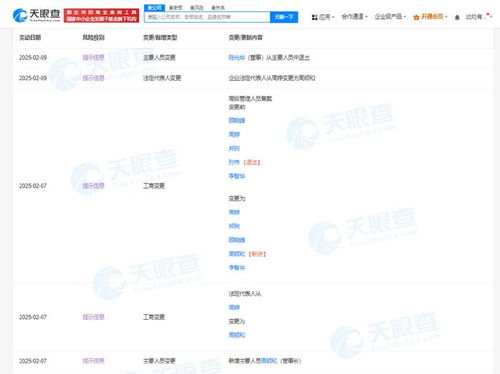Open the person link tagged [退出]
This screenshot has width=500, height=374.
(x=234, y=162)
